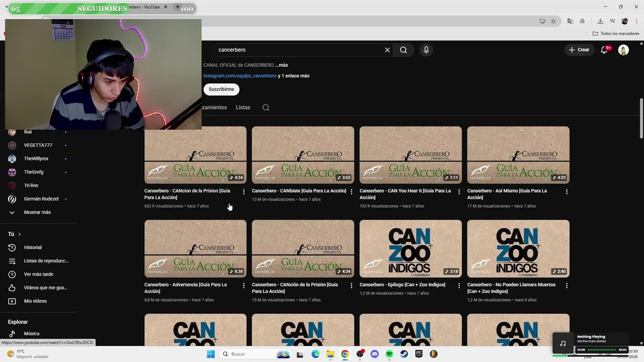Screen dimensions: 644x362
Task: Click the Suscribirme button
Action: (221, 89)
